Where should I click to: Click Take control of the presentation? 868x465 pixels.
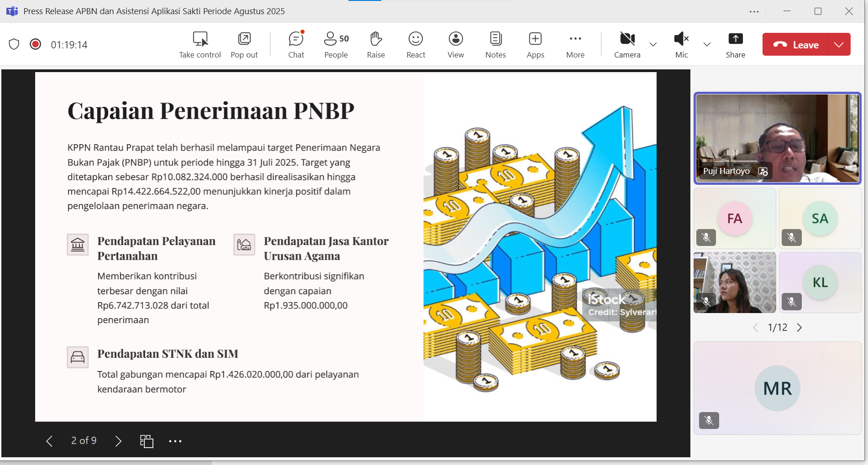click(200, 45)
